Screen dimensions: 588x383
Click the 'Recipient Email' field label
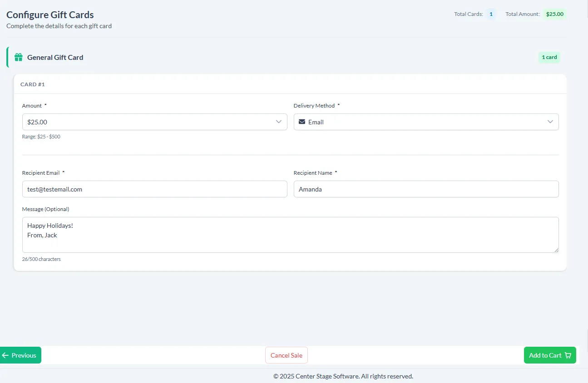pos(41,173)
